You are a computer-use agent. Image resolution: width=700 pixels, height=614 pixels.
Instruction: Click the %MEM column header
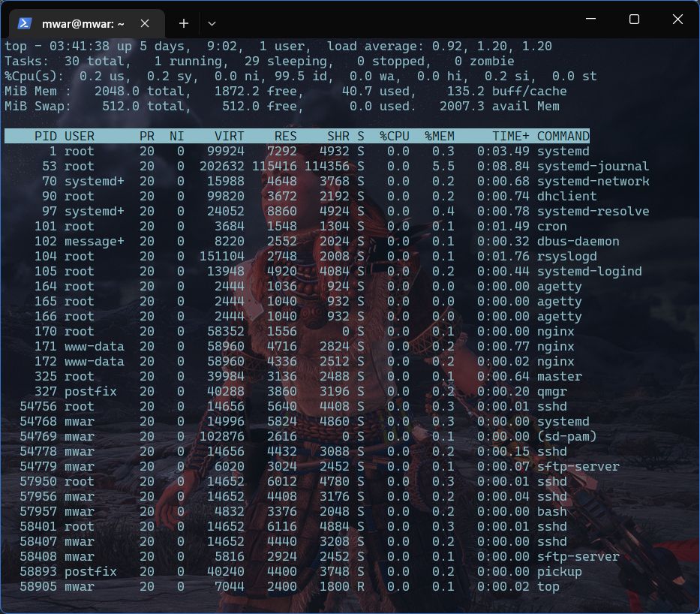pos(440,136)
